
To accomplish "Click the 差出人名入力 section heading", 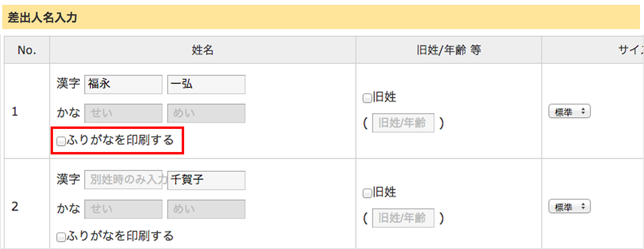I will coord(42,18).
